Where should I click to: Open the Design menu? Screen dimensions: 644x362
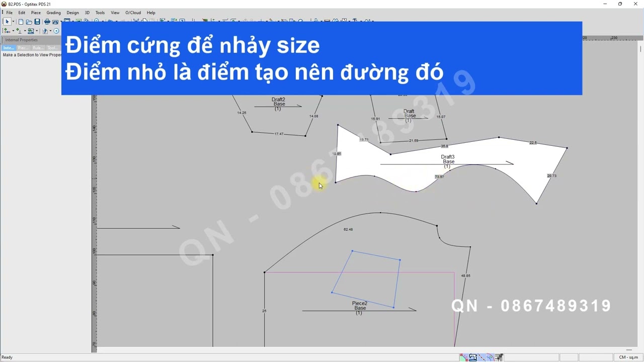(x=72, y=13)
